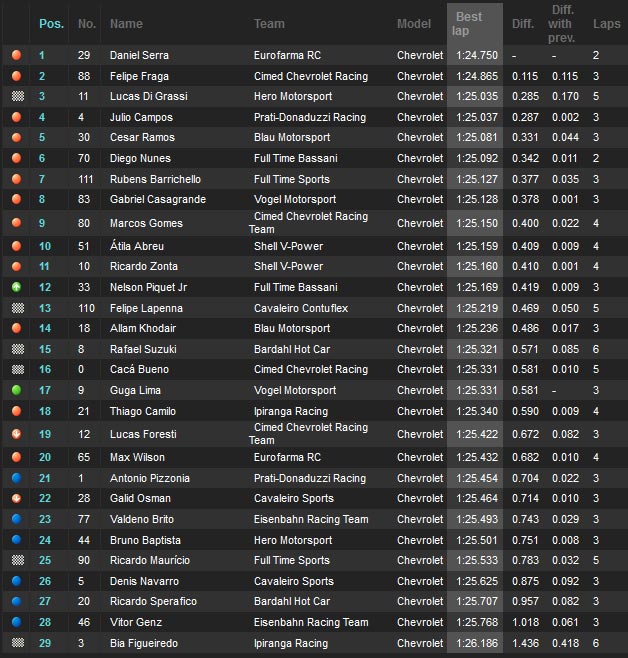Select driver name Ricardo Sperafico
628x658 pixels.
153,601
